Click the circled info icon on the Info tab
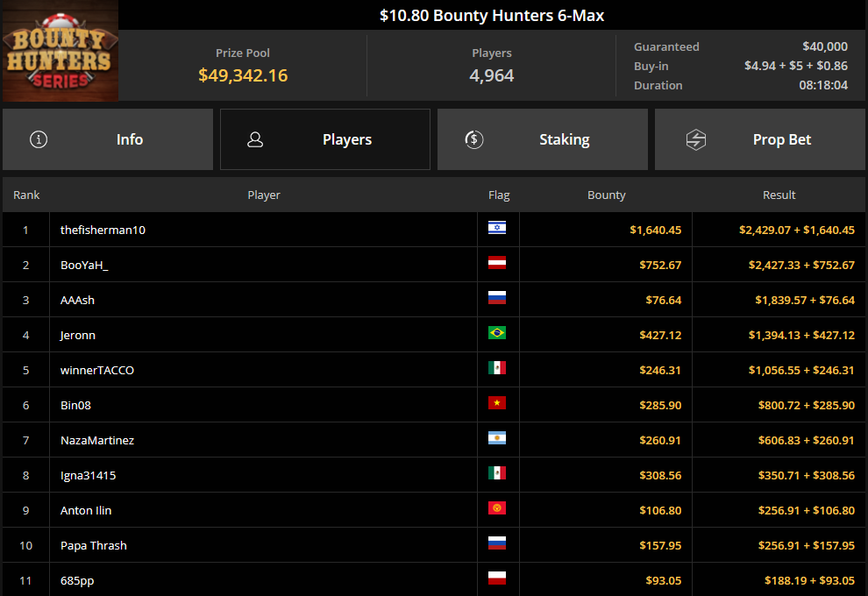Viewport: 868px width, 596px height. [x=39, y=138]
